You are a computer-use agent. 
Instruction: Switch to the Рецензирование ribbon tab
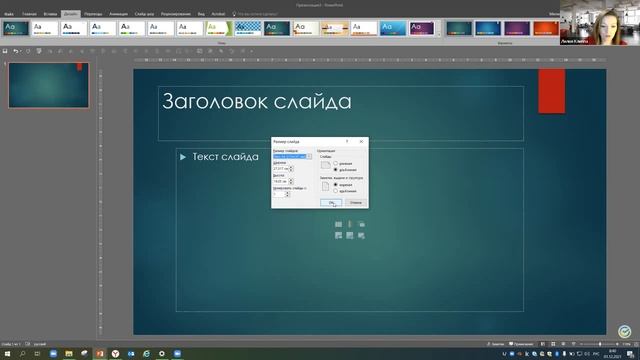tap(176, 14)
